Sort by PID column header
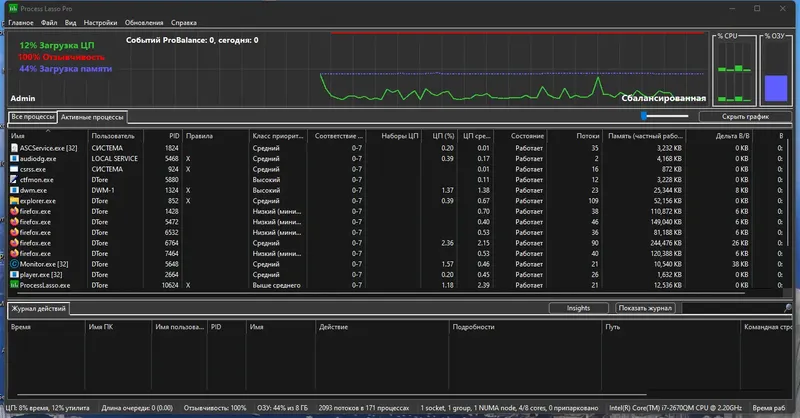The height and width of the screenshot is (418, 800). click(163, 136)
